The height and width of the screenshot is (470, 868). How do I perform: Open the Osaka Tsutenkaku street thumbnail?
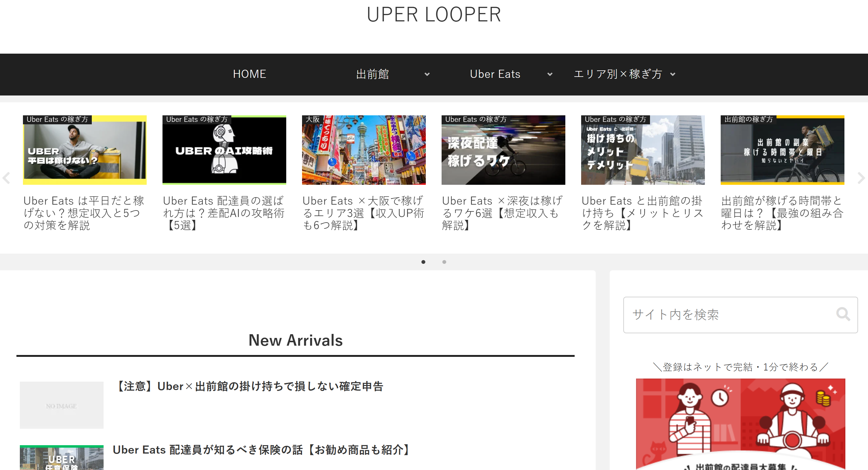click(363, 152)
